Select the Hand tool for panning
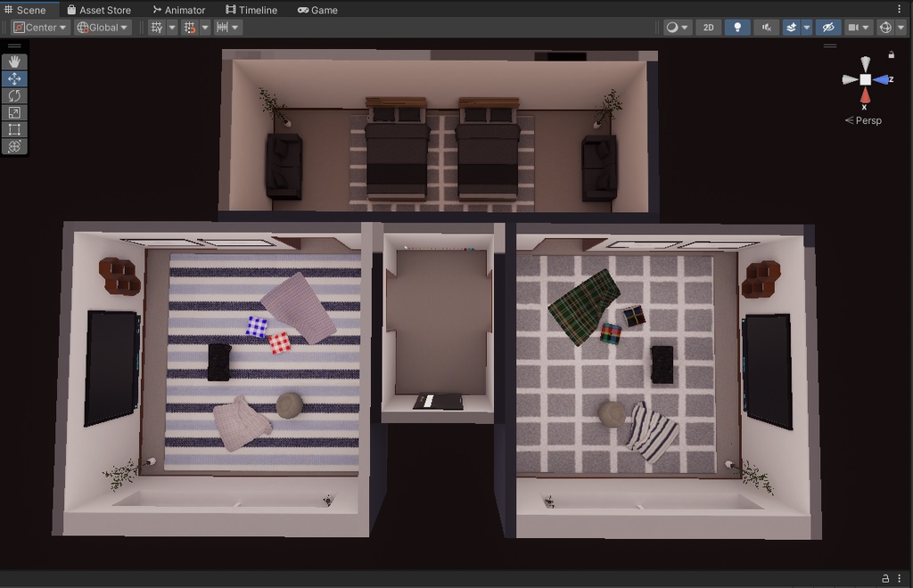This screenshot has width=913, height=588. click(14, 61)
